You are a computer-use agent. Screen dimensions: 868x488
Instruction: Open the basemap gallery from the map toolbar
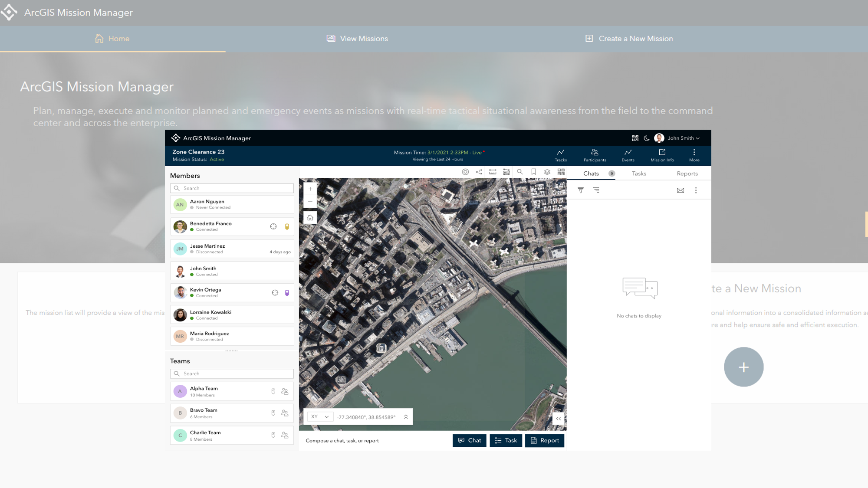(560, 172)
